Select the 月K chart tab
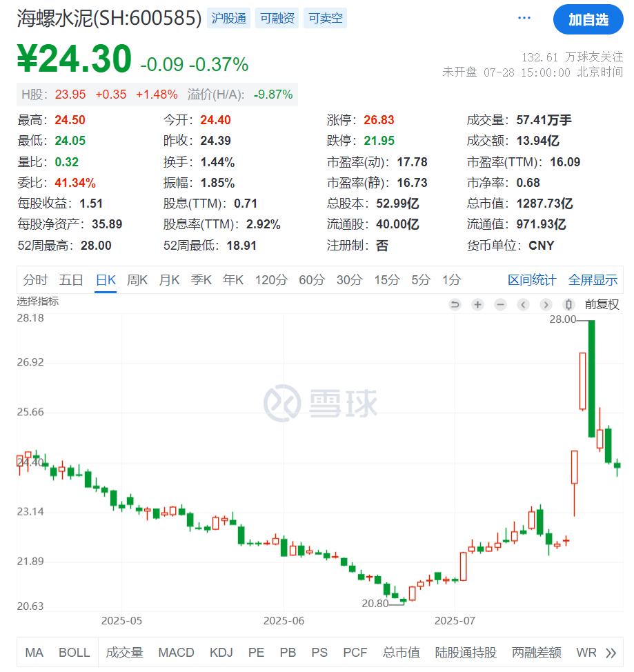The image size is (634, 672). point(169,280)
